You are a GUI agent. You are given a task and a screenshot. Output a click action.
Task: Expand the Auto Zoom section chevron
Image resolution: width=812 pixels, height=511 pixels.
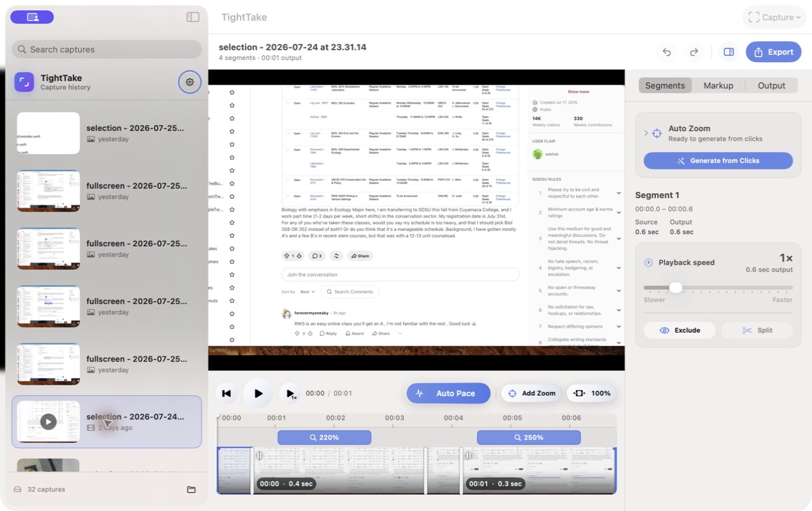click(x=646, y=133)
